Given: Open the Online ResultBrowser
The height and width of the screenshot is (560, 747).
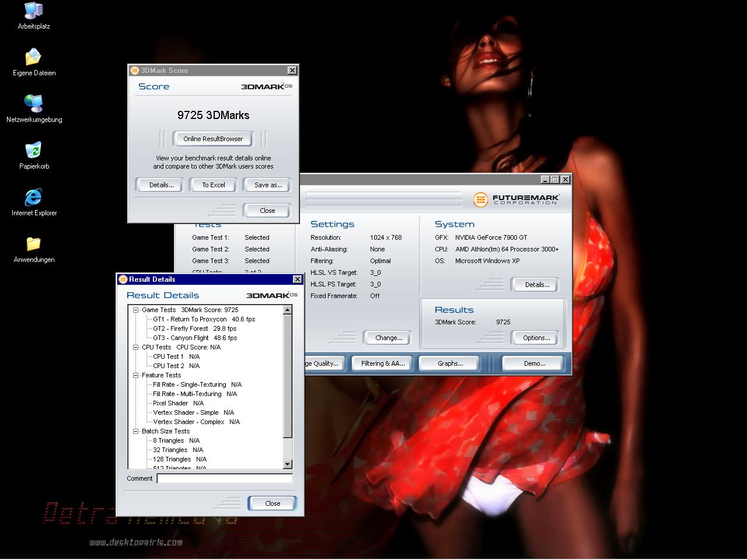Looking at the screenshot, I should pos(213,139).
